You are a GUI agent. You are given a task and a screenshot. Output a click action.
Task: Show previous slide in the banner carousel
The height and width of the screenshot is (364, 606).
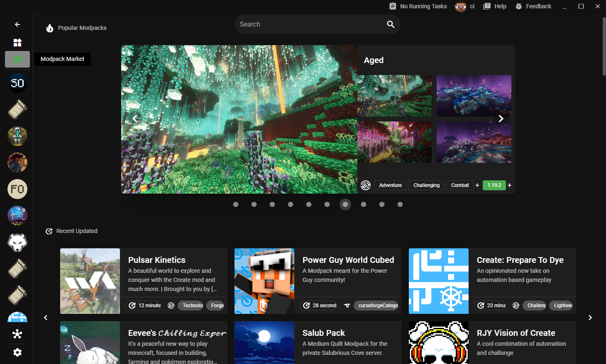pos(135,119)
